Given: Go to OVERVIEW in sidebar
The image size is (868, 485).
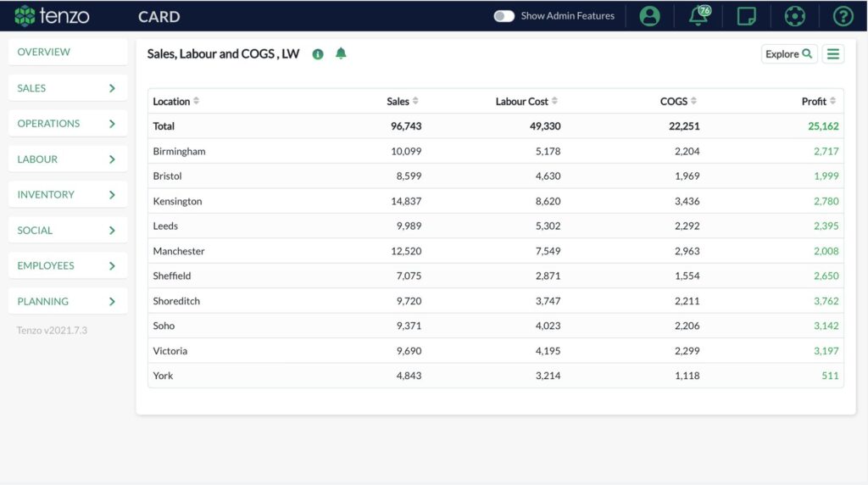Looking at the screenshot, I should point(68,52).
